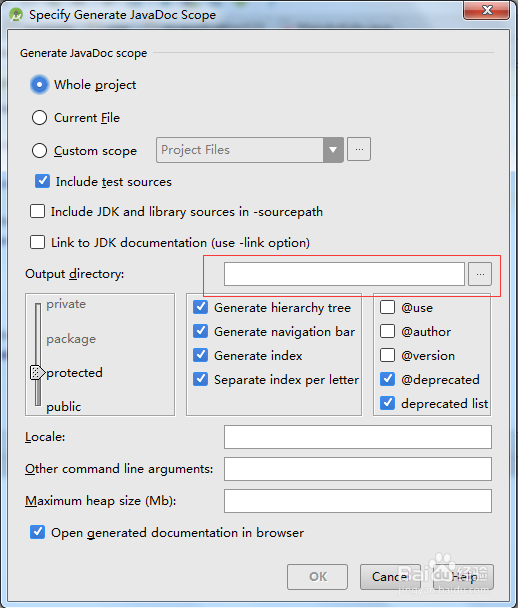Click the visibility level slider thumb
This screenshot has width=518, height=608.
(37, 373)
